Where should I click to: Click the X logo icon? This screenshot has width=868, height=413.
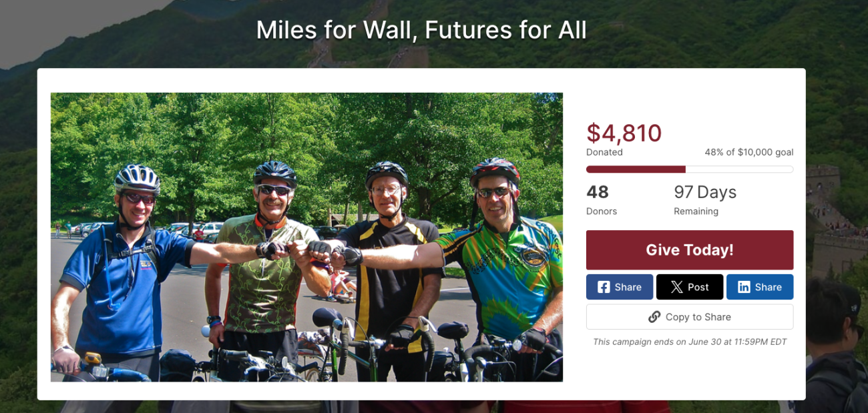click(x=676, y=287)
